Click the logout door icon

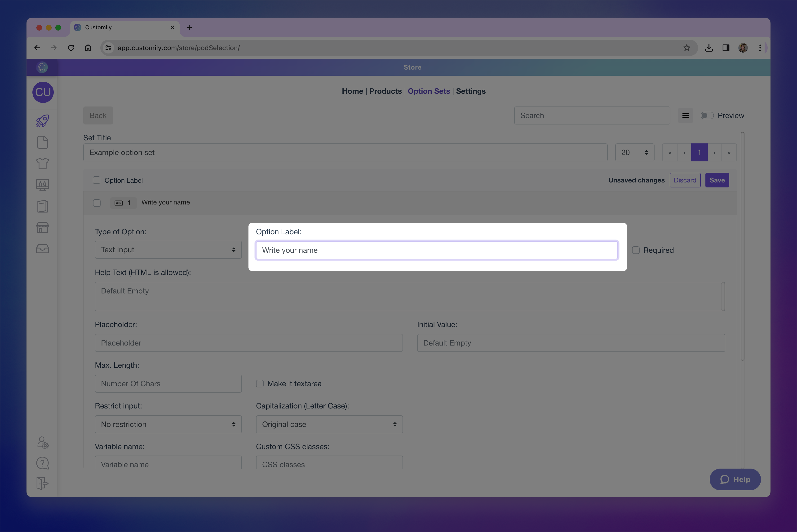point(42,483)
